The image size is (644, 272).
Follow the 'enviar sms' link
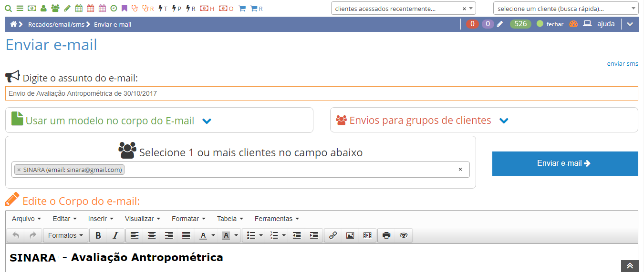[x=622, y=63]
